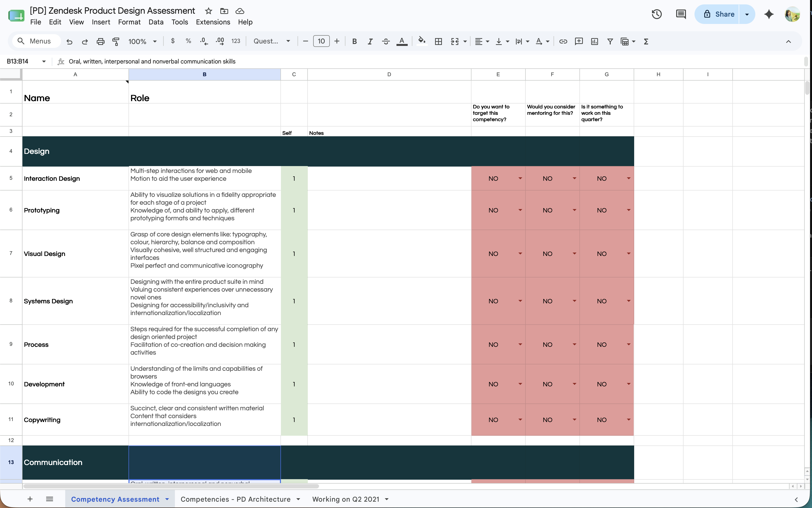
Task: Star this document
Action: 209,11
